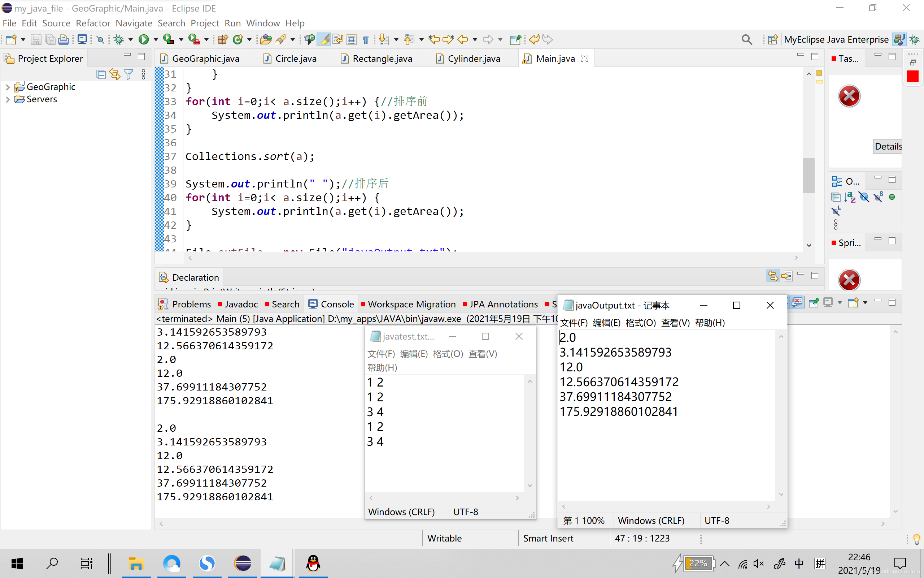This screenshot has width=924, height=578.
Task: Click red stop square in right trim
Action: [x=913, y=77]
